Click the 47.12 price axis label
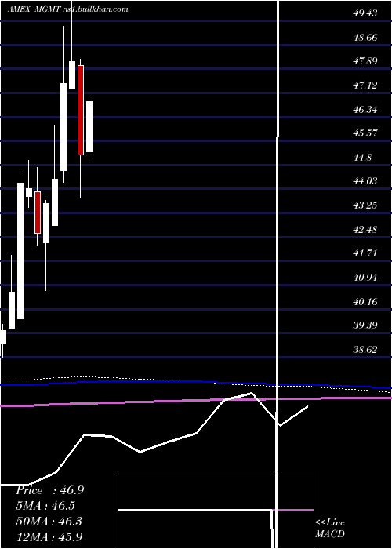The height and width of the screenshot is (549, 392). coord(365,85)
